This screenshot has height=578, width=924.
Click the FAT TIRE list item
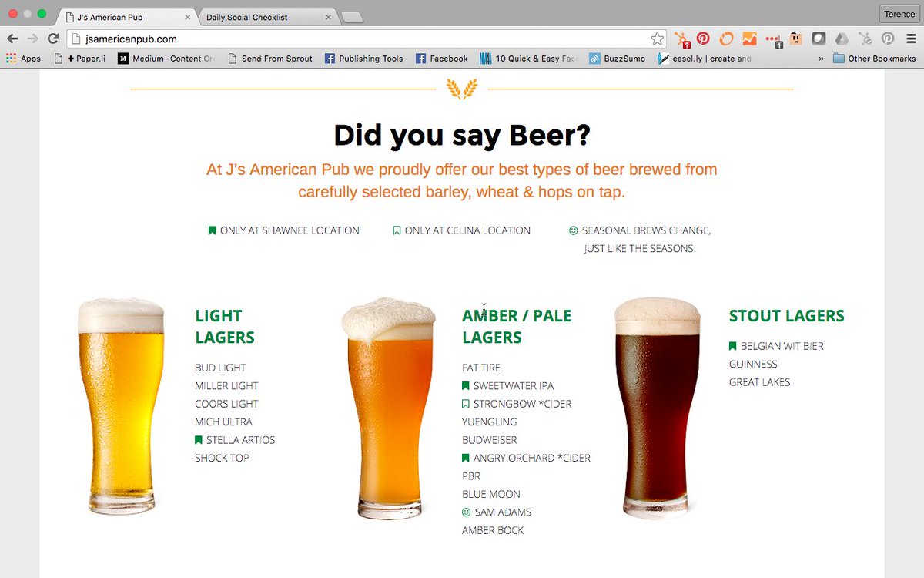481,368
